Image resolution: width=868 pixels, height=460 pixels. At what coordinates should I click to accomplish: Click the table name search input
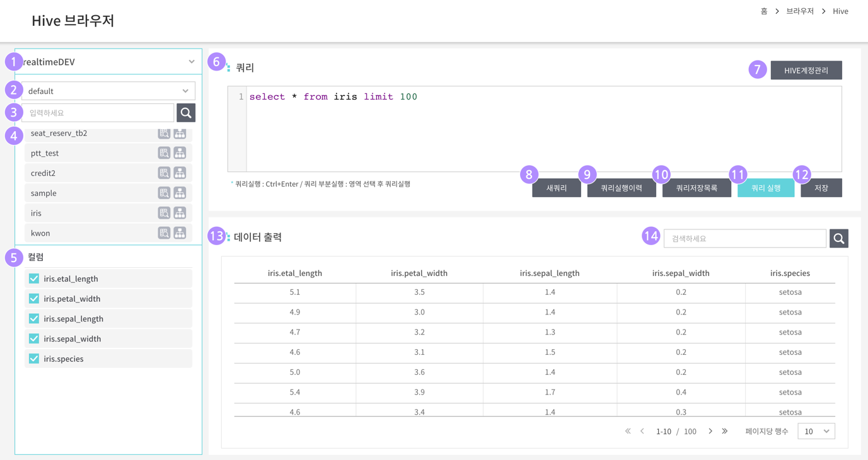(x=98, y=113)
